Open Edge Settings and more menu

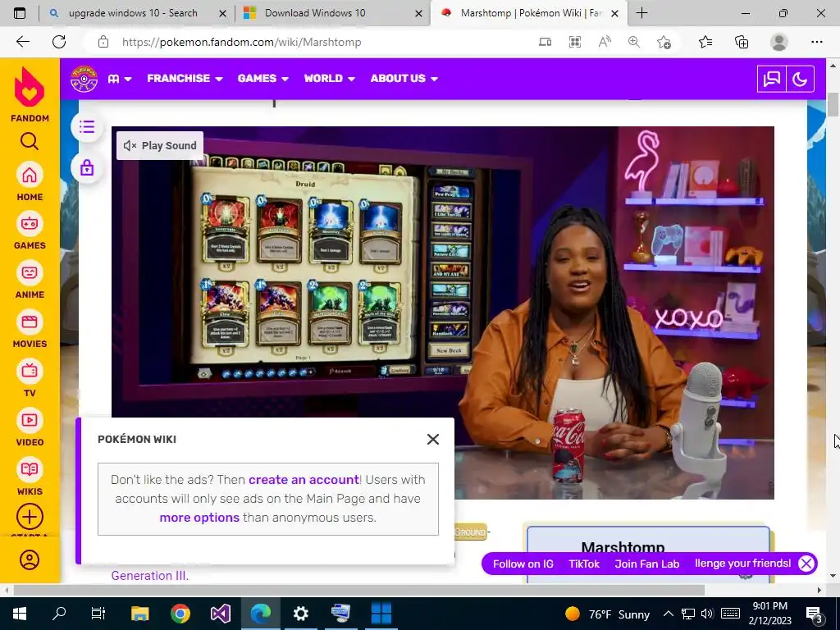(816, 42)
